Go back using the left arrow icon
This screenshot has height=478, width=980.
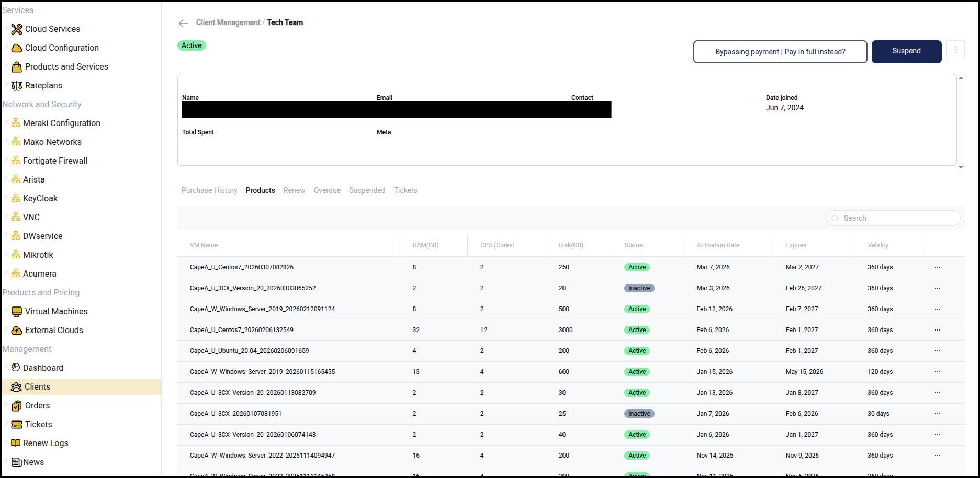tap(183, 23)
